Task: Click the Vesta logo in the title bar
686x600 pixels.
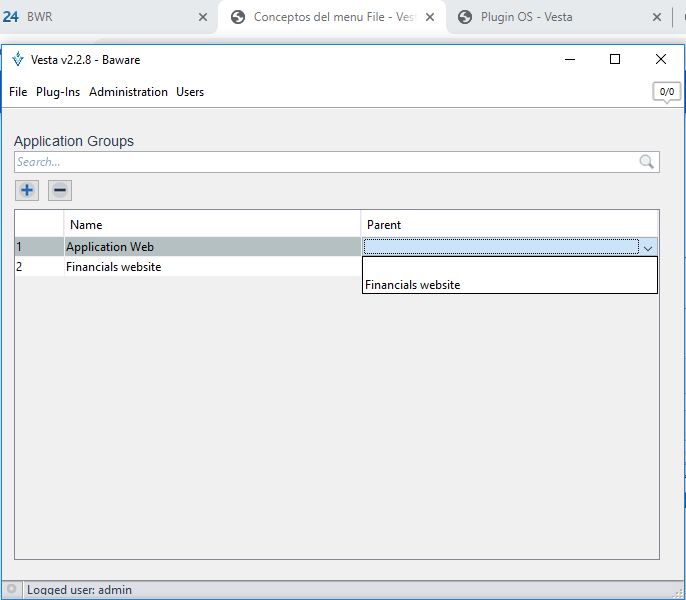Action: pos(18,59)
